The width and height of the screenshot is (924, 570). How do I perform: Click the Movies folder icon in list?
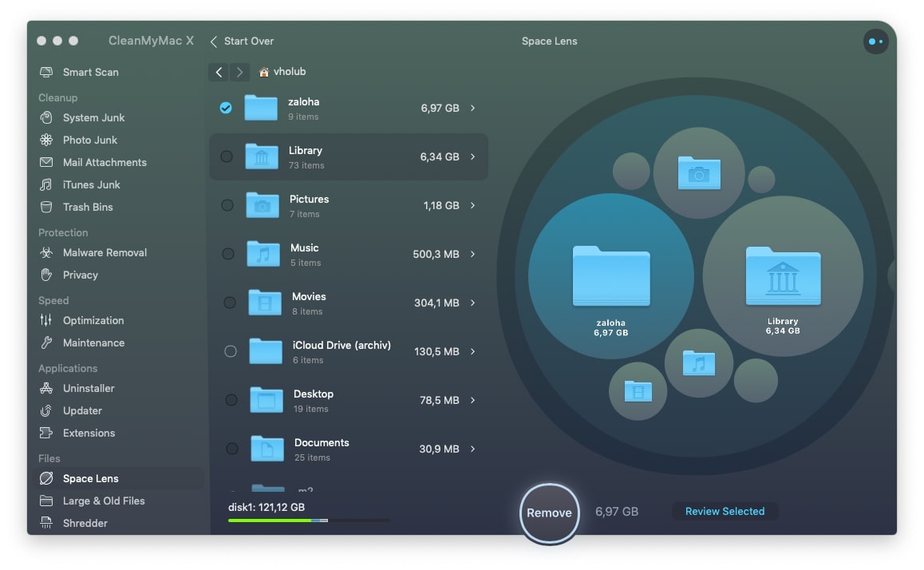click(265, 303)
